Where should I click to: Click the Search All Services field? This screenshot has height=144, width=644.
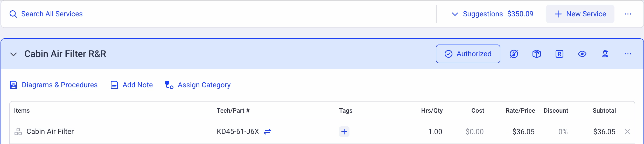(52, 14)
